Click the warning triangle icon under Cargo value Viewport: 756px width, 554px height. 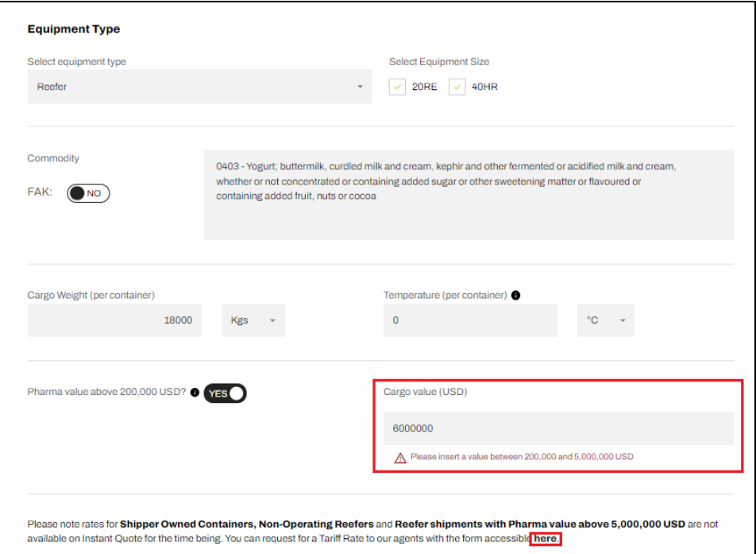point(400,458)
